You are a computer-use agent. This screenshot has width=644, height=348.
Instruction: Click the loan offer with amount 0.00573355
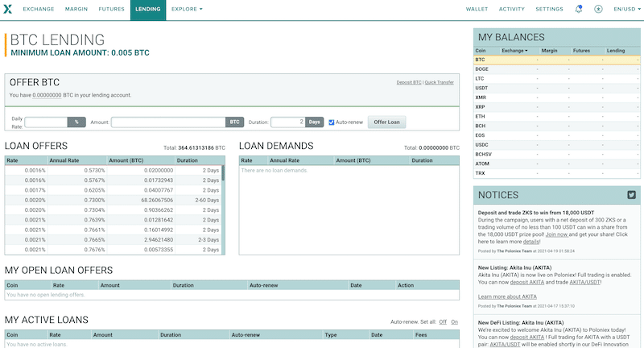coord(113,250)
